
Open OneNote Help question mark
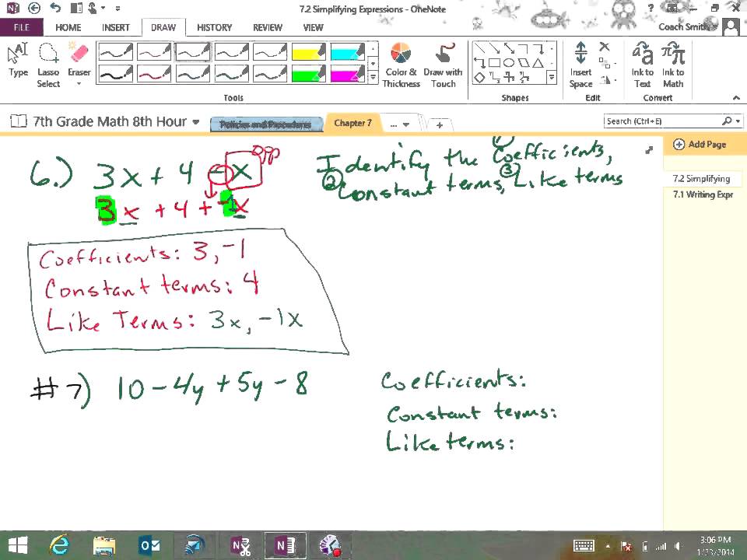[651, 8]
